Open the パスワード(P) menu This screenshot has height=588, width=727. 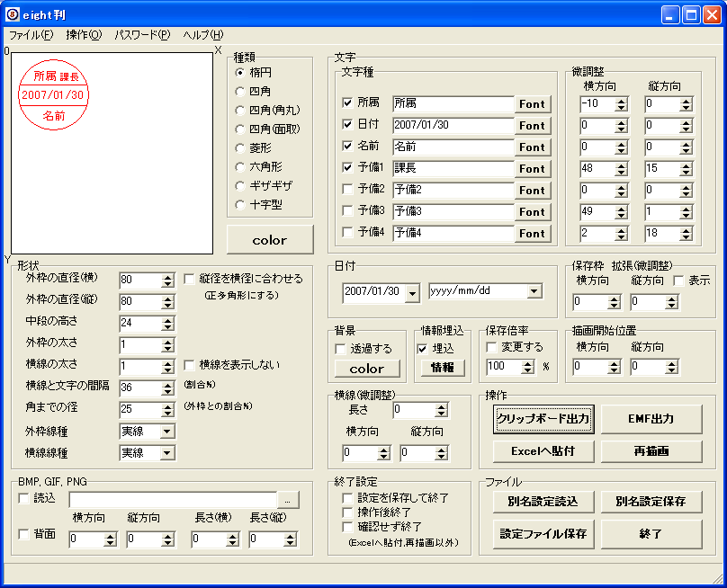click(143, 35)
